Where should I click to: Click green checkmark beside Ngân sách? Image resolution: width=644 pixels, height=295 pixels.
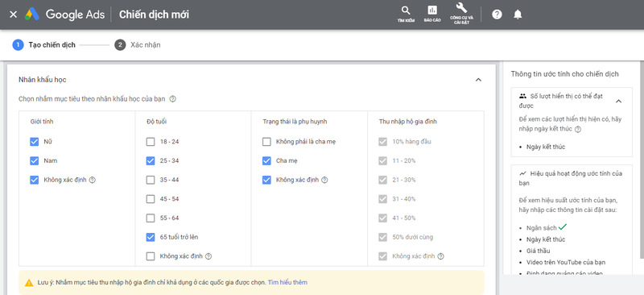[x=563, y=226]
